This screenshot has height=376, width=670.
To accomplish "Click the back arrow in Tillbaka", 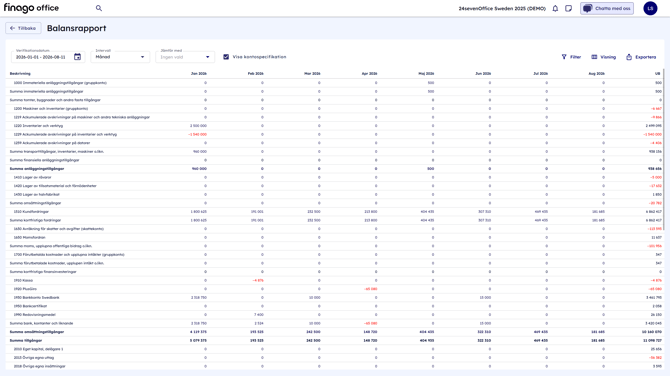I will coord(12,28).
